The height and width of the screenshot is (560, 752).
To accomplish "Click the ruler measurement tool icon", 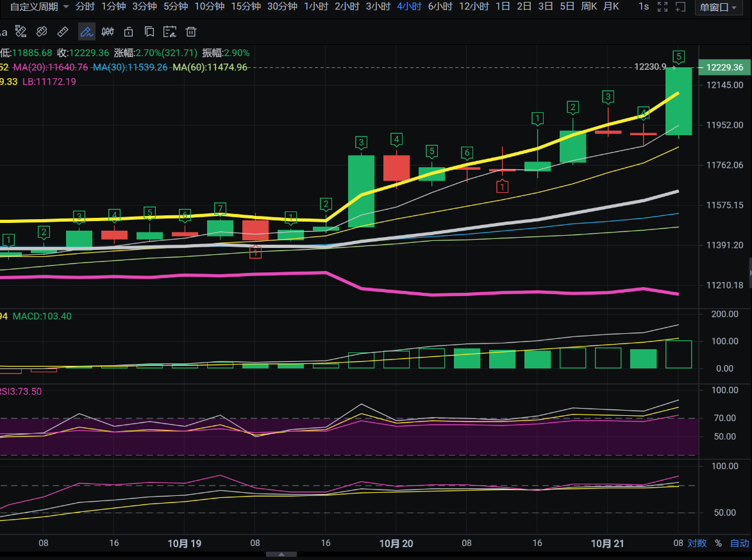I will (62, 32).
